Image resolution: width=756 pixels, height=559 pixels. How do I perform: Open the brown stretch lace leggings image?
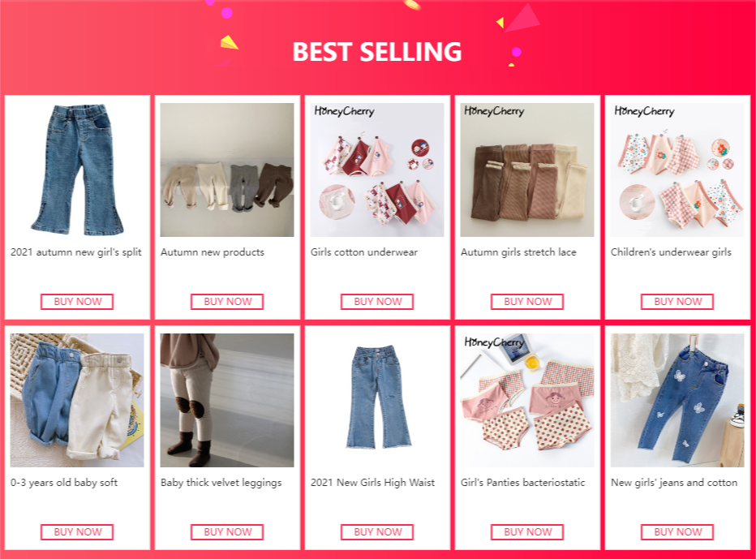527,170
